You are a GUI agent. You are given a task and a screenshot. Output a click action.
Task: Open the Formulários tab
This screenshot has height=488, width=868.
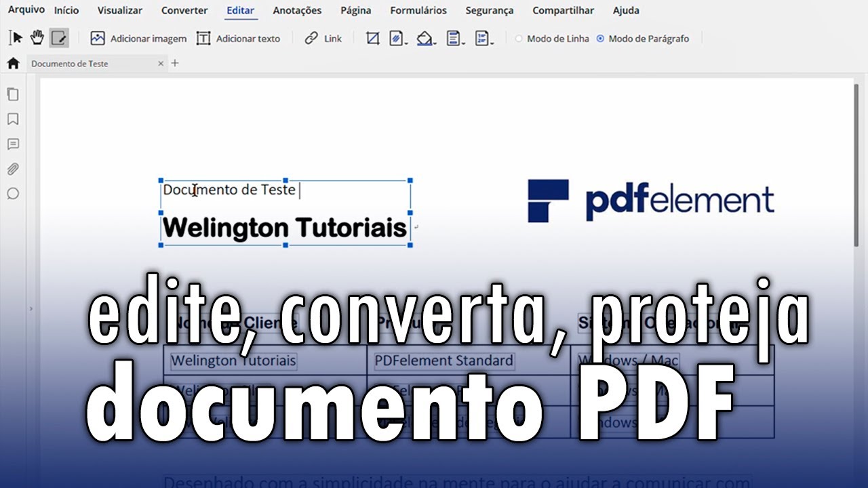tap(418, 10)
